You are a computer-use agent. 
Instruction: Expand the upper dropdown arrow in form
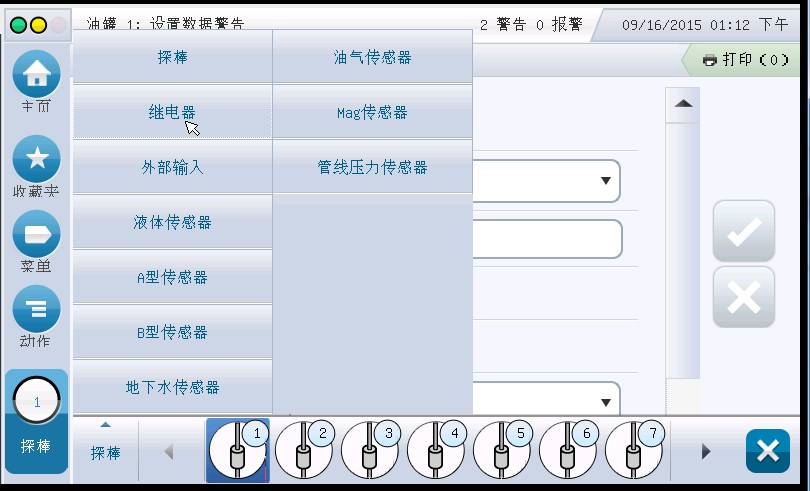(x=605, y=181)
